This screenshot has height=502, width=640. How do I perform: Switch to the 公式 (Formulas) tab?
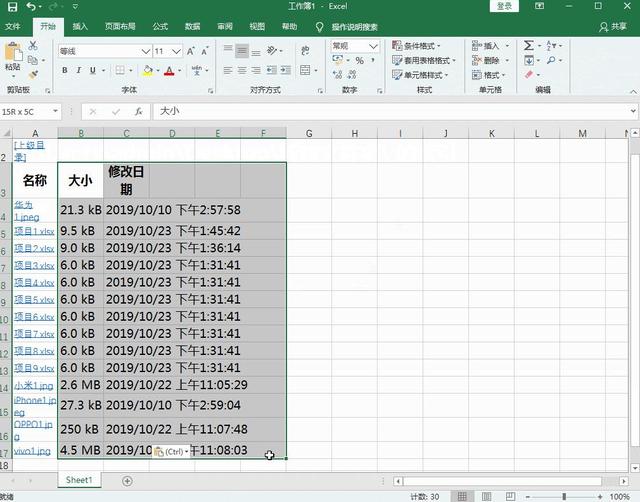point(160,26)
